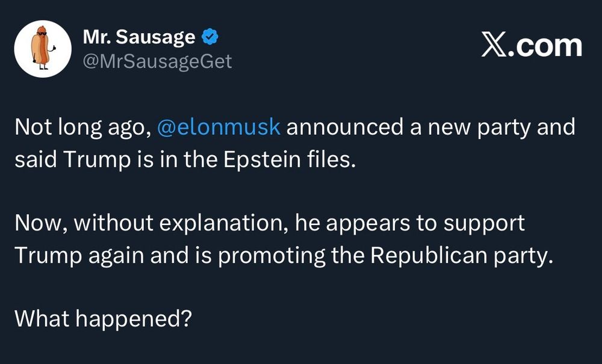Select the phrase "Epstein files"

pyautogui.click(x=290, y=161)
